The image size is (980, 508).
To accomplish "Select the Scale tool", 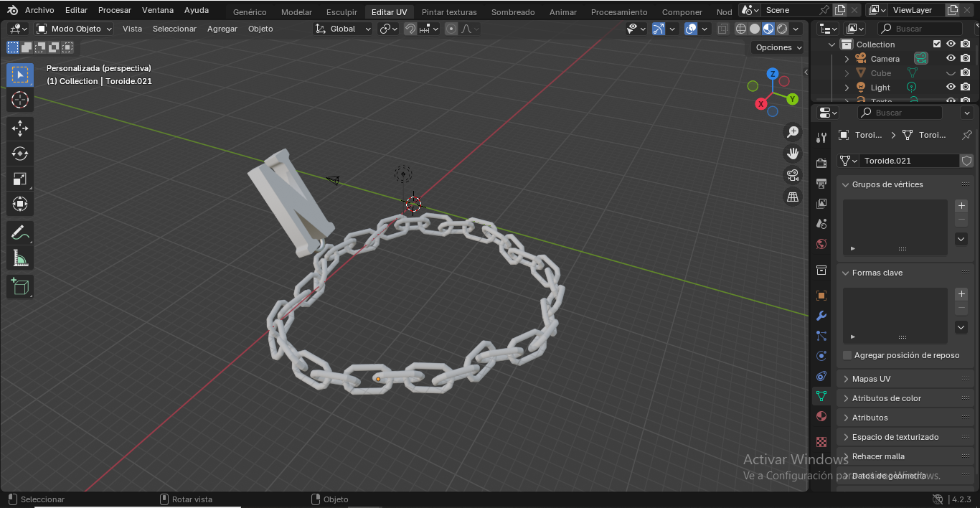I will [x=20, y=179].
